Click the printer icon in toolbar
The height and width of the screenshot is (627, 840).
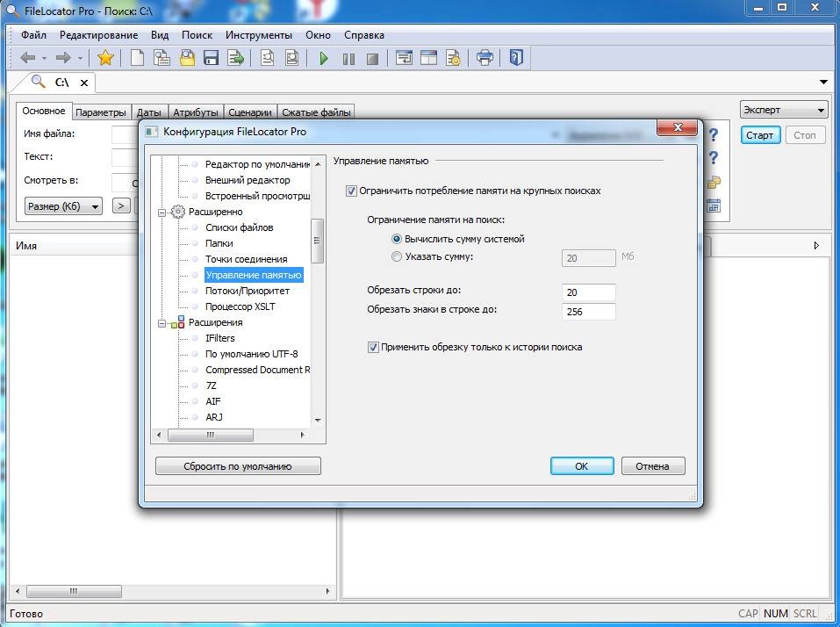[485, 57]
